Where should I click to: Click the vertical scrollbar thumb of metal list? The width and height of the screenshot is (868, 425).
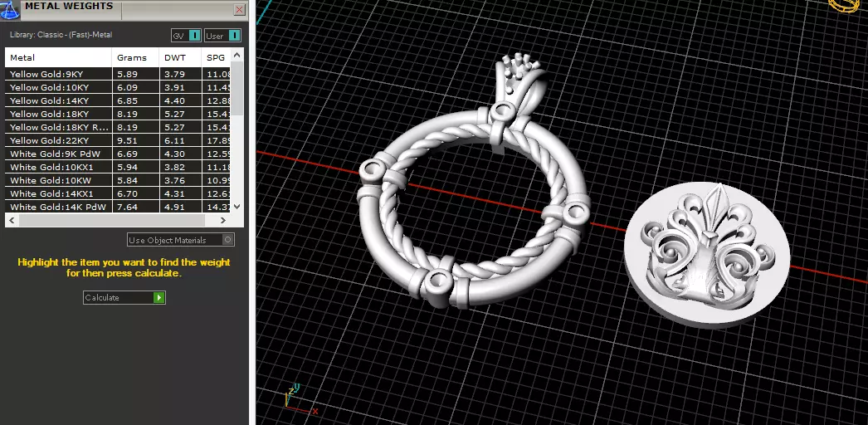click(x=237, y=89)
